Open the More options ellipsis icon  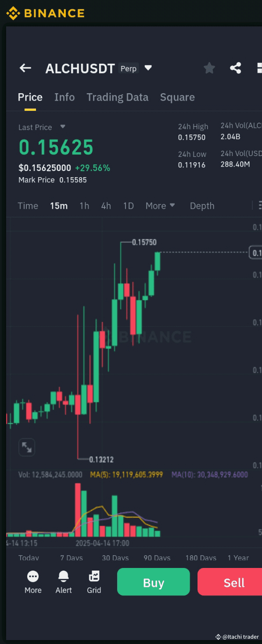click(32, 576)
